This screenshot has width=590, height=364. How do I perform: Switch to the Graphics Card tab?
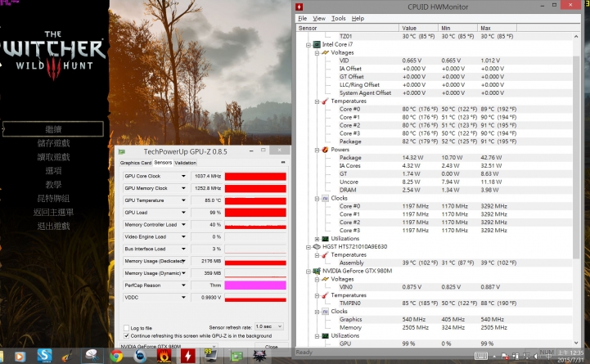[x=136, y=163]
